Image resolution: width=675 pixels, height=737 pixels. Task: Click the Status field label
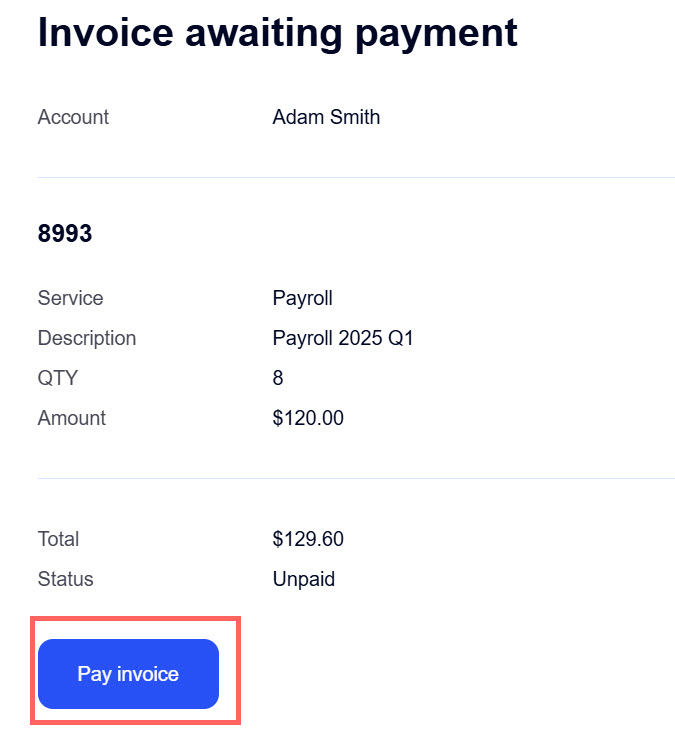(x=65, y=579)
